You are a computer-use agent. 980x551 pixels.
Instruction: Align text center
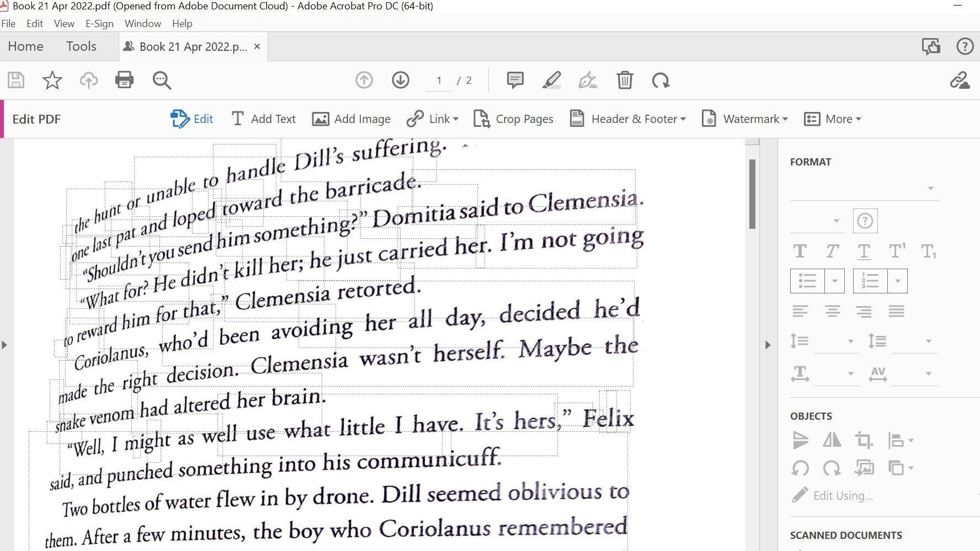833,312
